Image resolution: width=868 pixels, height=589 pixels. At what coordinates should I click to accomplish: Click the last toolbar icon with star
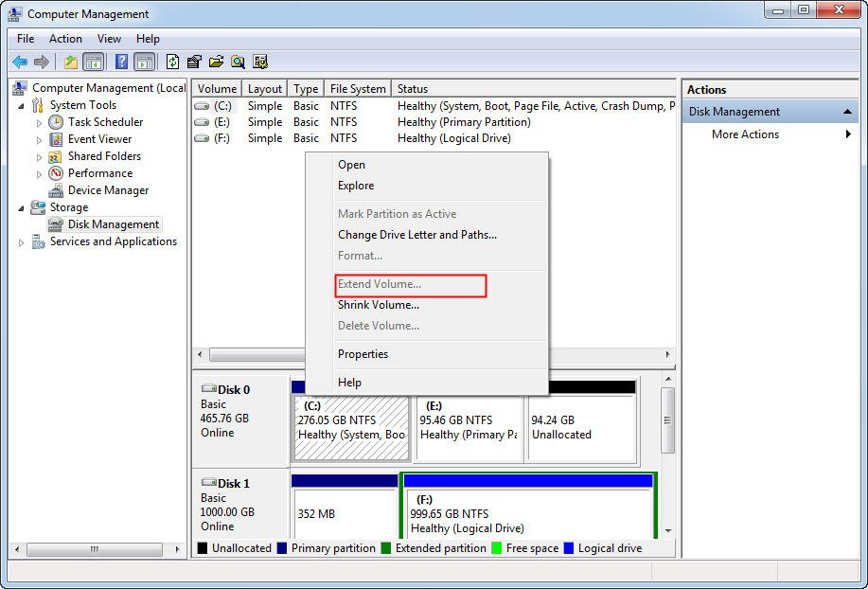[260, 62]
